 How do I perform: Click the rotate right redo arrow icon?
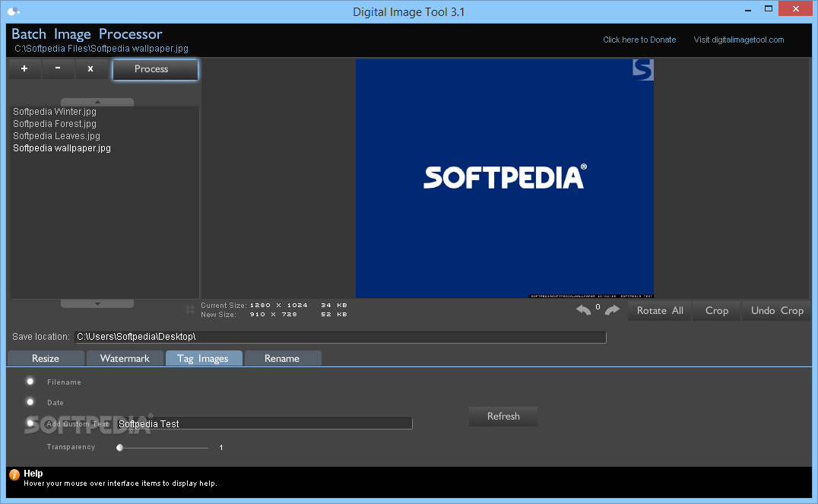[x=612, y=310]
